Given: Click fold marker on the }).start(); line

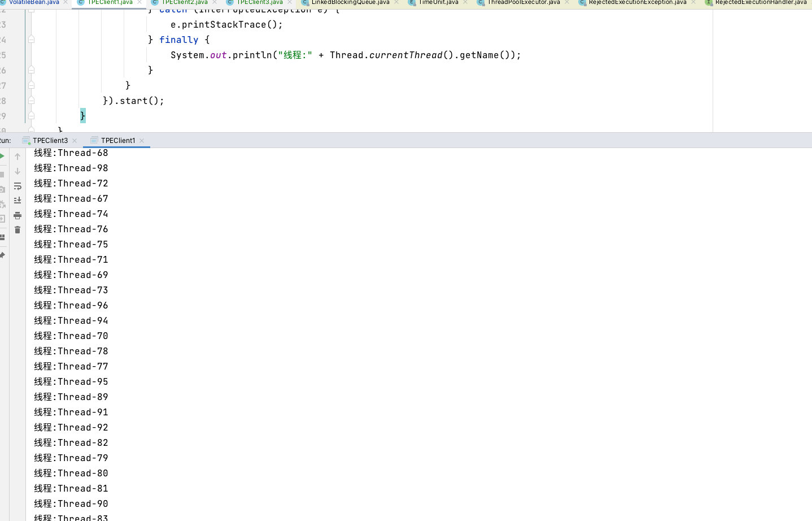Looking at the screenshot, I should coord(32,101).
